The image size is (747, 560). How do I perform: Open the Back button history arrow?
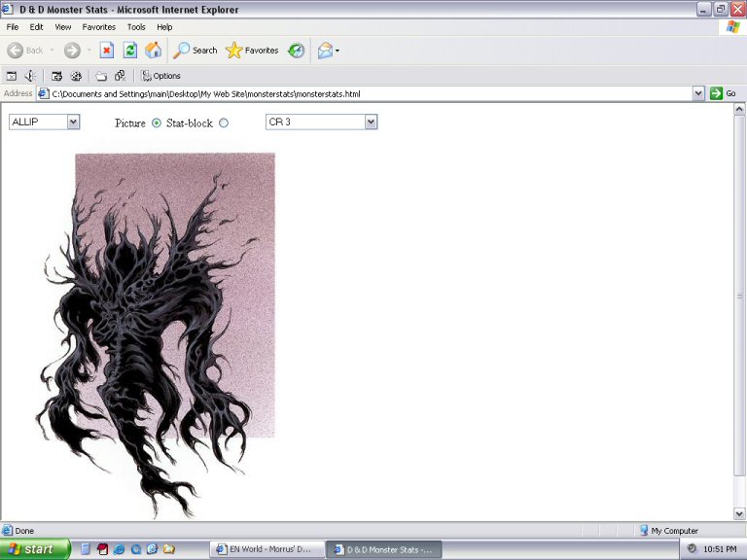tap(52, 50)
